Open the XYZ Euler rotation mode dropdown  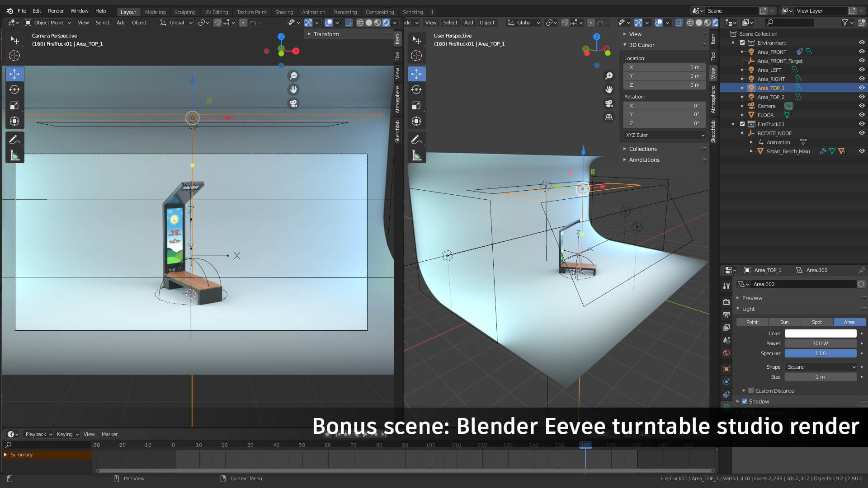664,135
